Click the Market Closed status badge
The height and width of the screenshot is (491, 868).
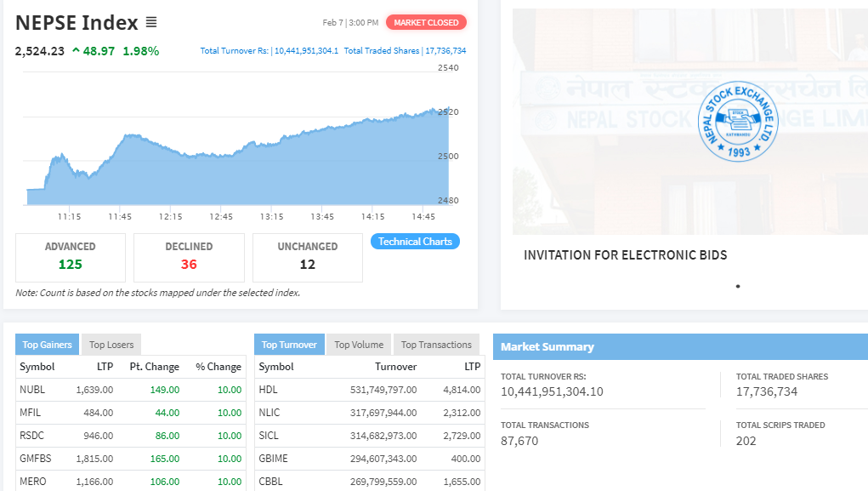click(426, 23)
